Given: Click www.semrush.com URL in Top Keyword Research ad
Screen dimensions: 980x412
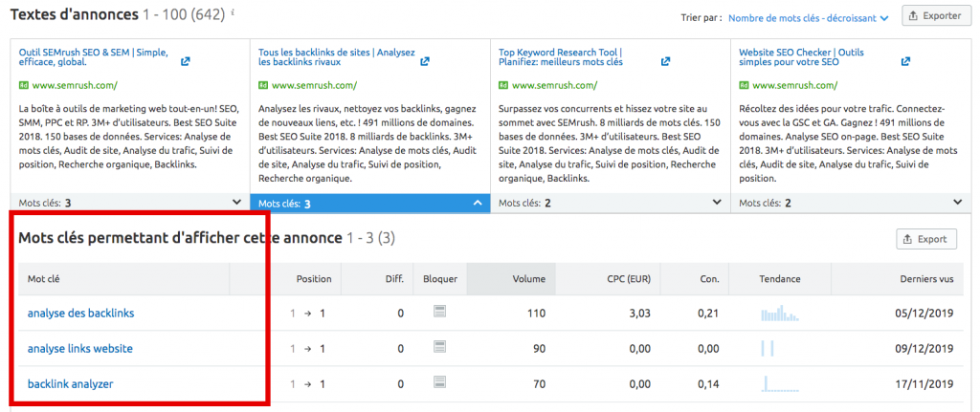Looking at the screenshot, I should [554, 85].
